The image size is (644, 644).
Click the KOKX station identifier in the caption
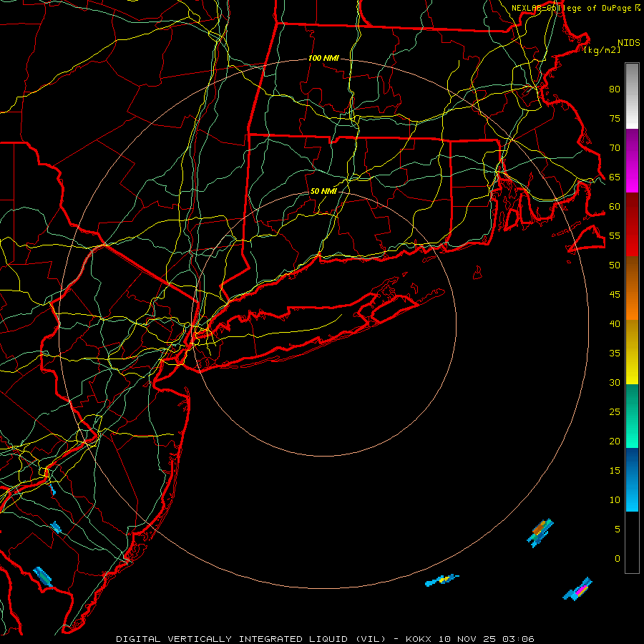tap(419, 639)
